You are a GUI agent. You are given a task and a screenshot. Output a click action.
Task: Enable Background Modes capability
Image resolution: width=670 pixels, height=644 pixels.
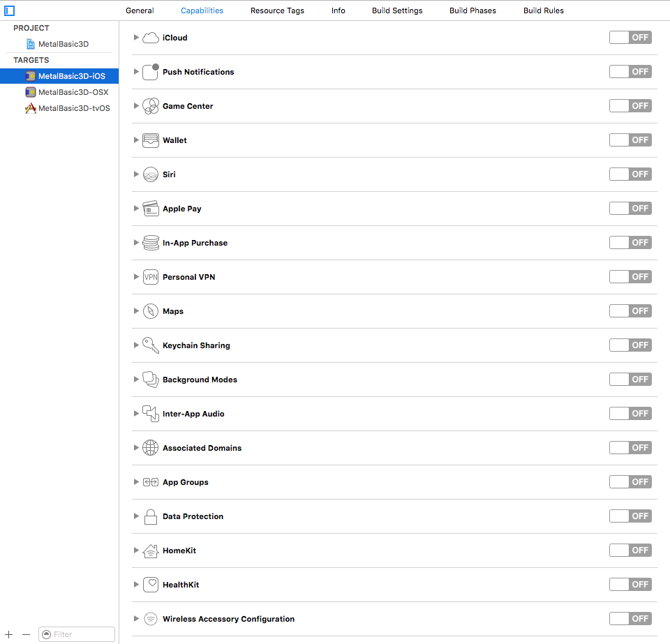click(630, 379)
